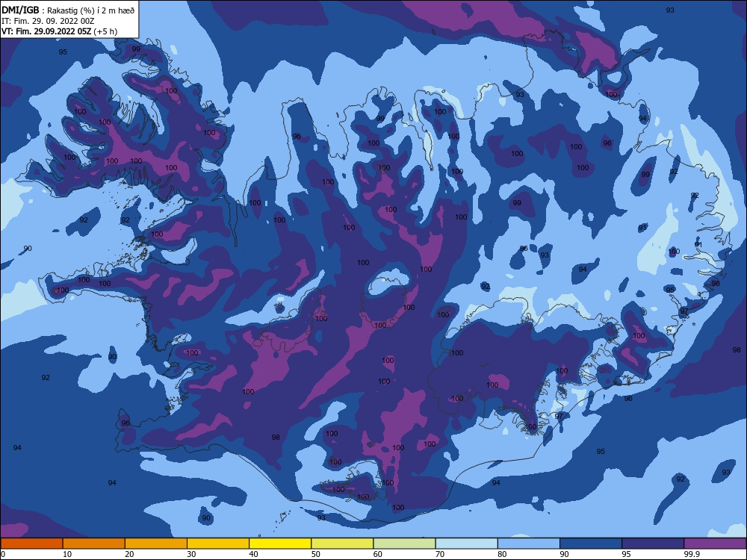The width and height of the screenshot is (747, 560).
Task: Click the '93' value in the map's top-right corner
Action: [x=670, y=10]
